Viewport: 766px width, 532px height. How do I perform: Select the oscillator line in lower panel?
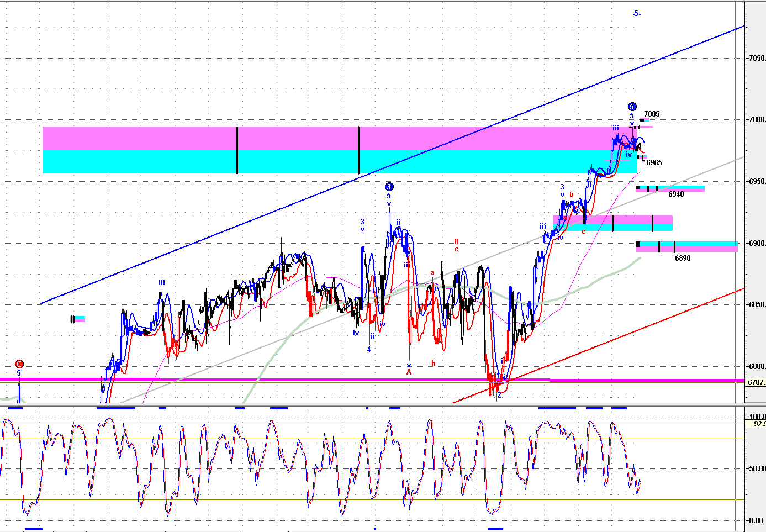click(x=320, y=467)
